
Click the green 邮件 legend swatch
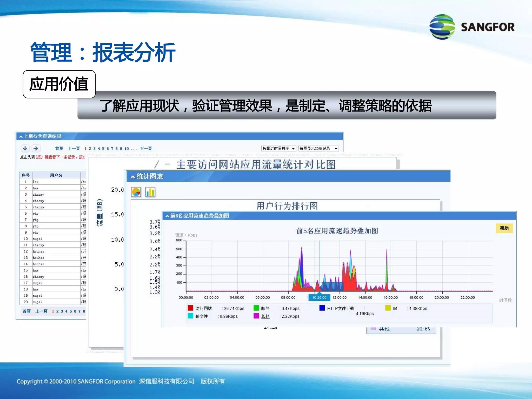pos(256,308)
